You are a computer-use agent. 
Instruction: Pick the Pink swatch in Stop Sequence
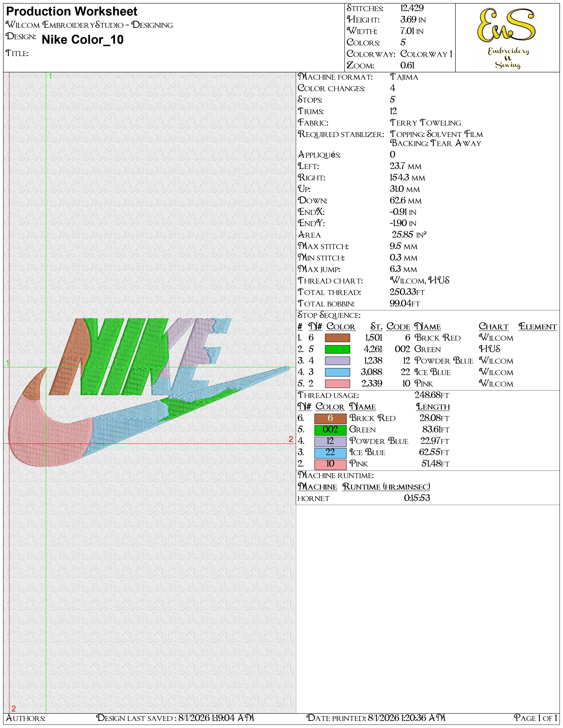tap(337, 384)
